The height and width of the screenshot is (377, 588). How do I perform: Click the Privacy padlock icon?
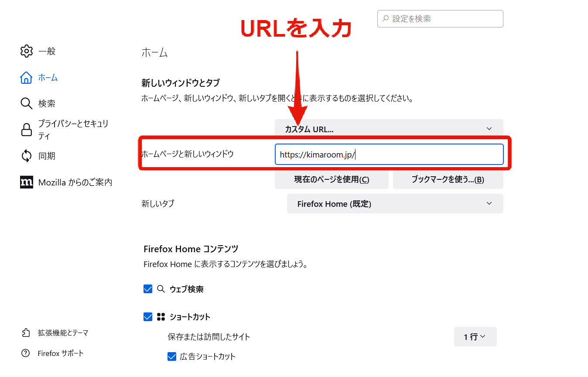click(x=27, y=130)
